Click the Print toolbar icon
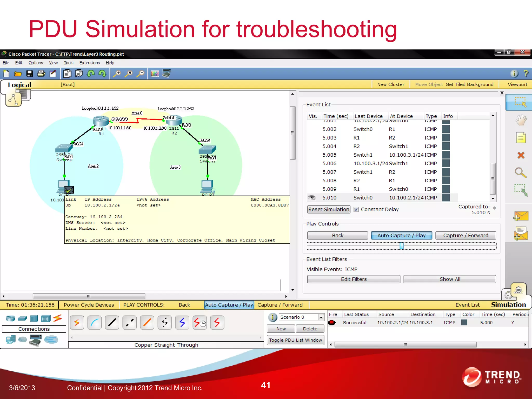532x399 pixels. [41, 74]
